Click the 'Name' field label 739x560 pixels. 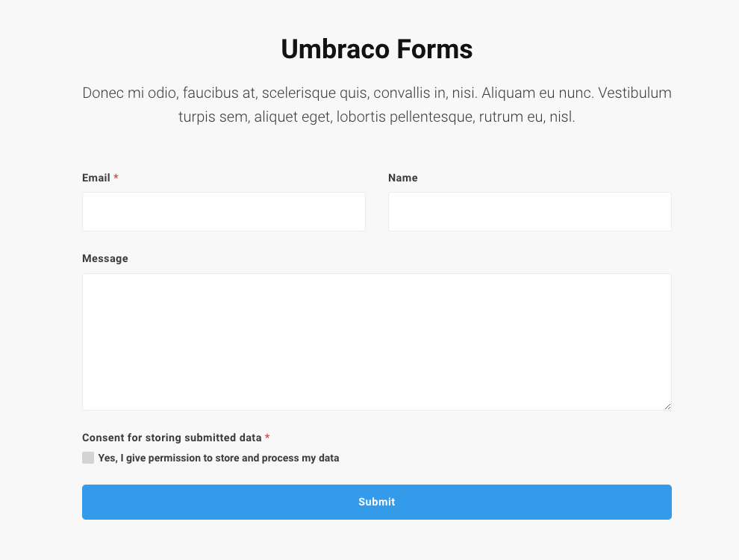pos(403,178)
